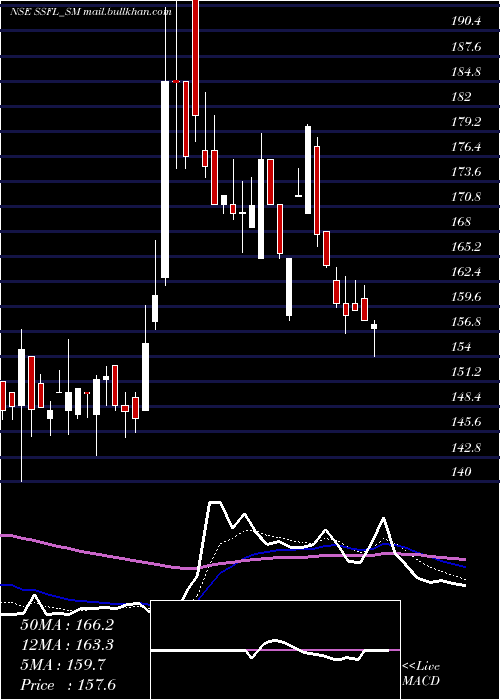
Task: Select the 151.2 price axis label
Action: click(x=466, y=371)
